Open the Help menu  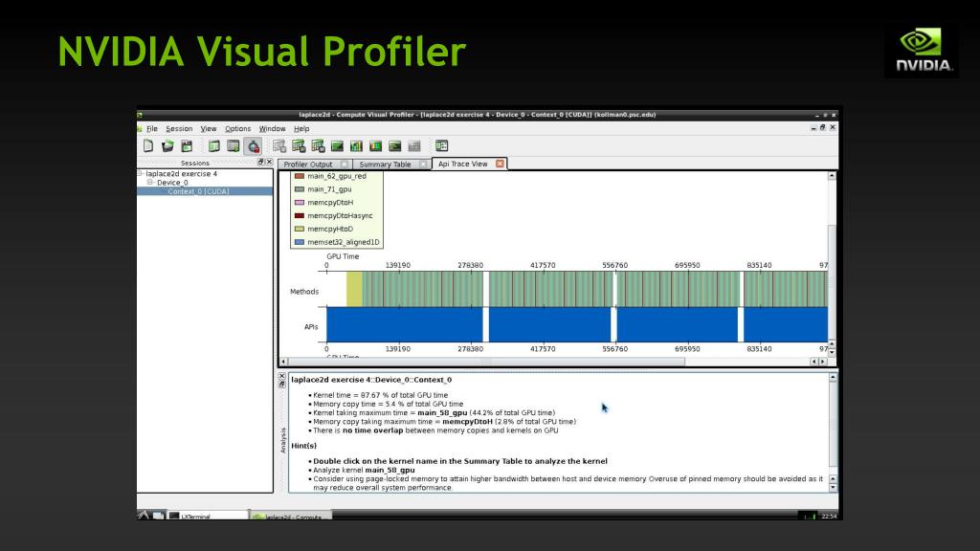[301, 129]
